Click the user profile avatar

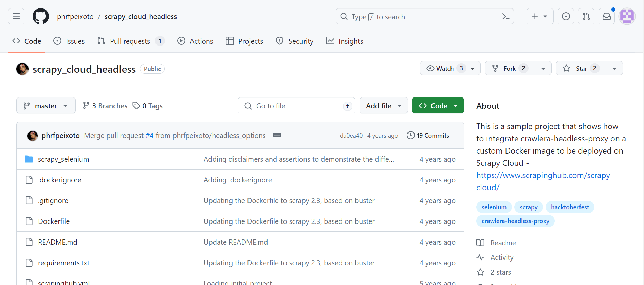click(627, 16)
